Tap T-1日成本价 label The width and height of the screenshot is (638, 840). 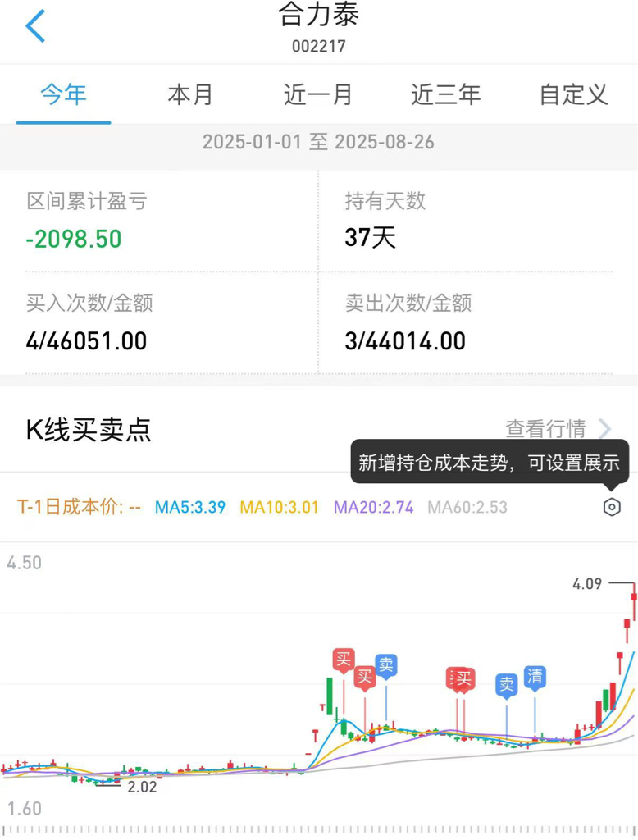click(80, 507)
